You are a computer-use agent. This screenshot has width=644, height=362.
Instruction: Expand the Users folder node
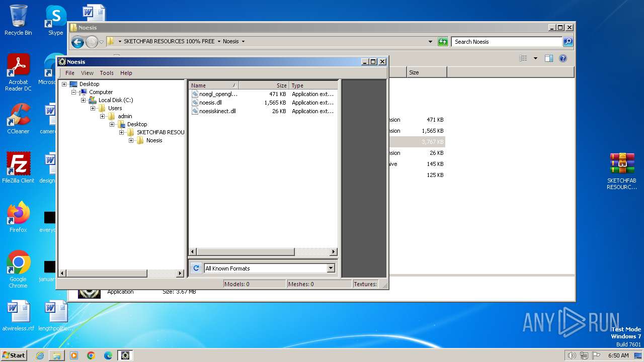tap(93, 108)
